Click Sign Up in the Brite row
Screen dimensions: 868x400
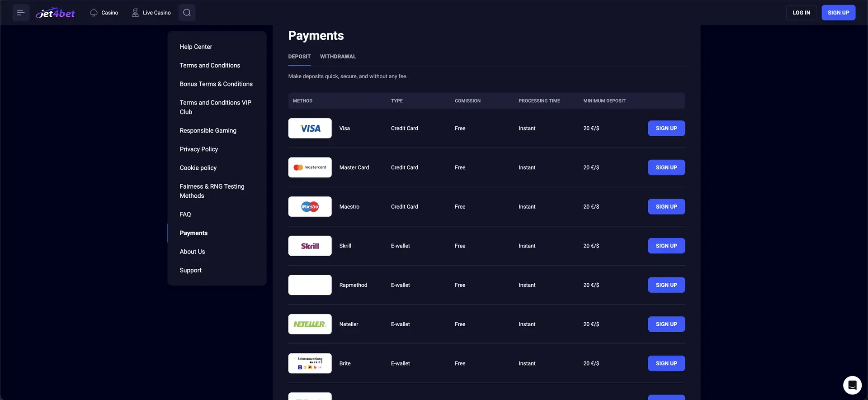666,363
